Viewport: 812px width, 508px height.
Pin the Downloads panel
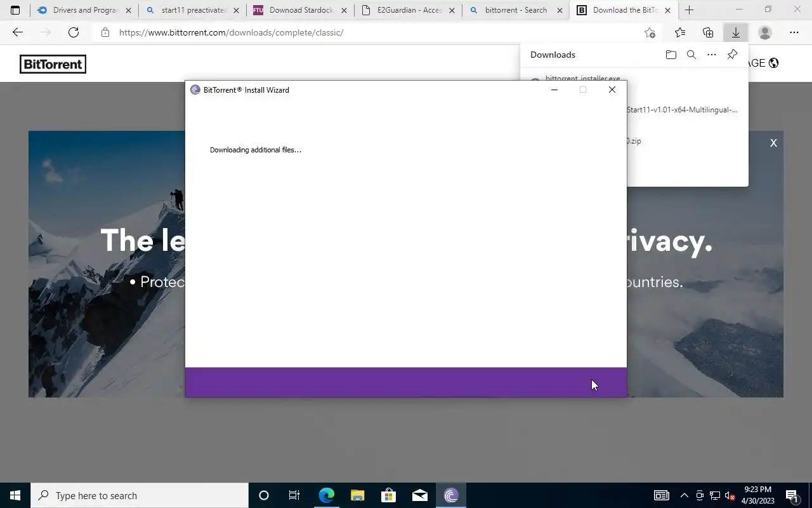pyautogui.click(x=732, y=55)
